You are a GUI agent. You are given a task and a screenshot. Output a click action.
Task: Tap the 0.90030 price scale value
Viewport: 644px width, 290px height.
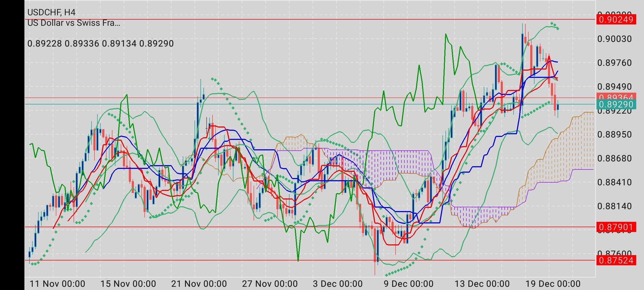click(x=614, y=39)
